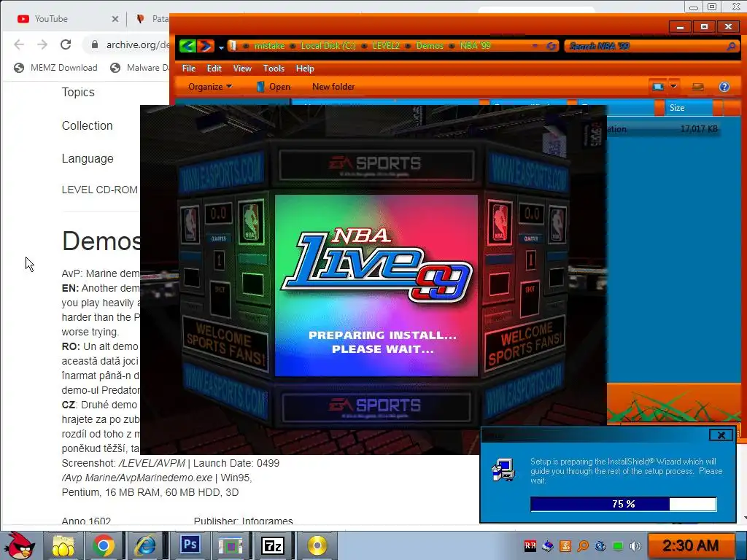This screenshot has height=560, width=747.
Task: Open the MEMZ Download bookmark
Action: (x=55, y=68)
